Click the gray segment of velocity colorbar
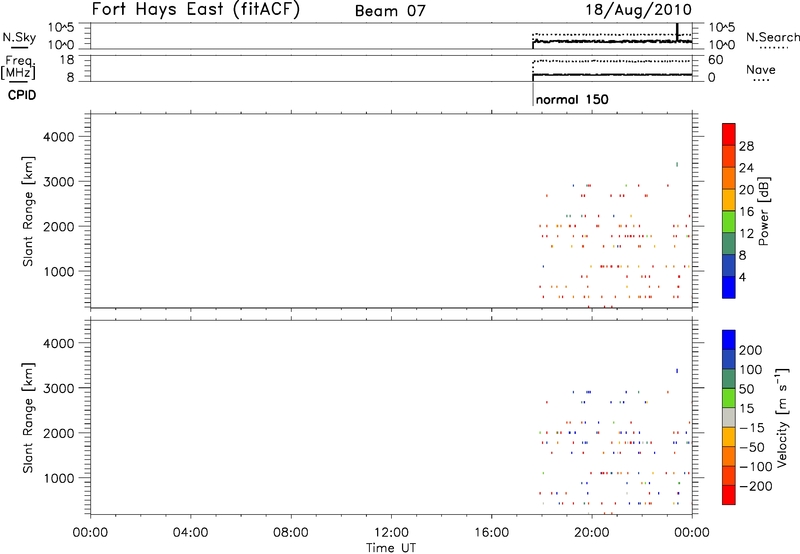This screenshot has width=800, height=554. tap(729, 418)
